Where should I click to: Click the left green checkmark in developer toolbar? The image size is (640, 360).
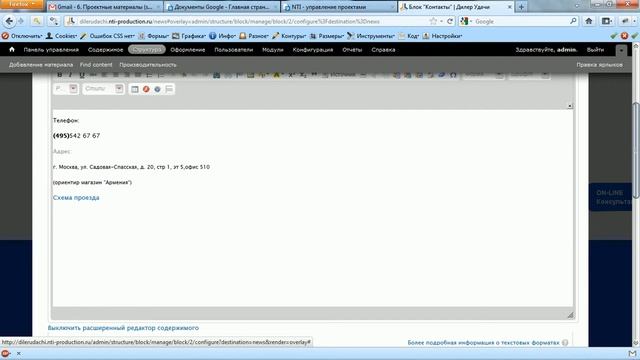[614, 36]
